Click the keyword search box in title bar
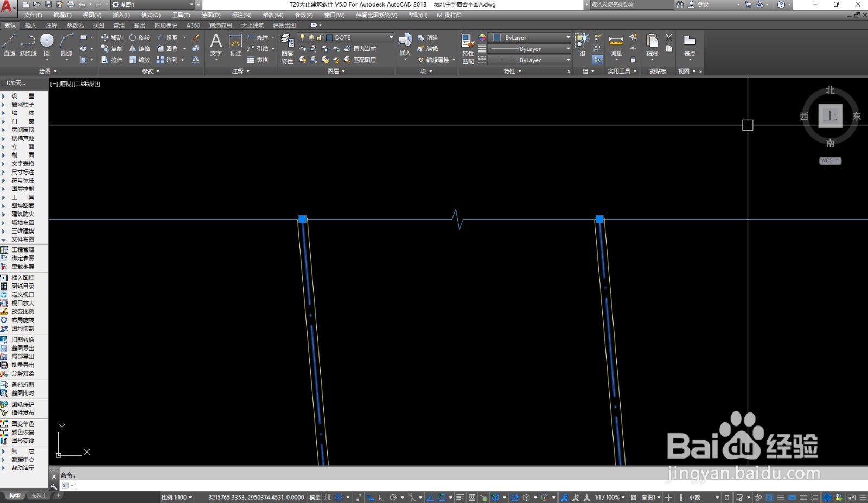This screenshot has height=503, width=868. pyautogui.click(x=631, y=4)
